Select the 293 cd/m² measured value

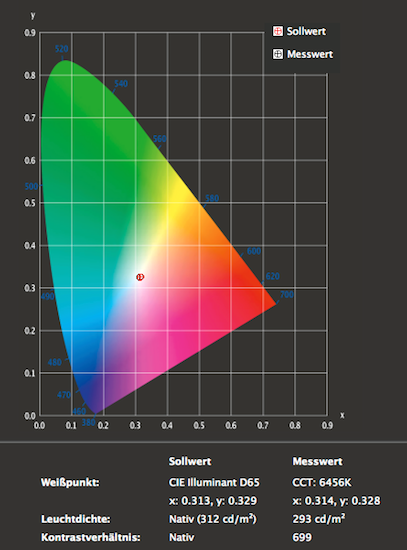point(319,518)
